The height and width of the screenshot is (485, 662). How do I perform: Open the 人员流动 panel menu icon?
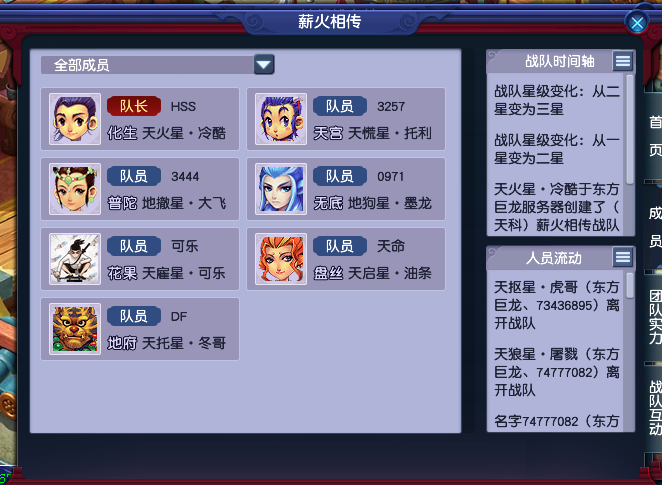point(623,257)
